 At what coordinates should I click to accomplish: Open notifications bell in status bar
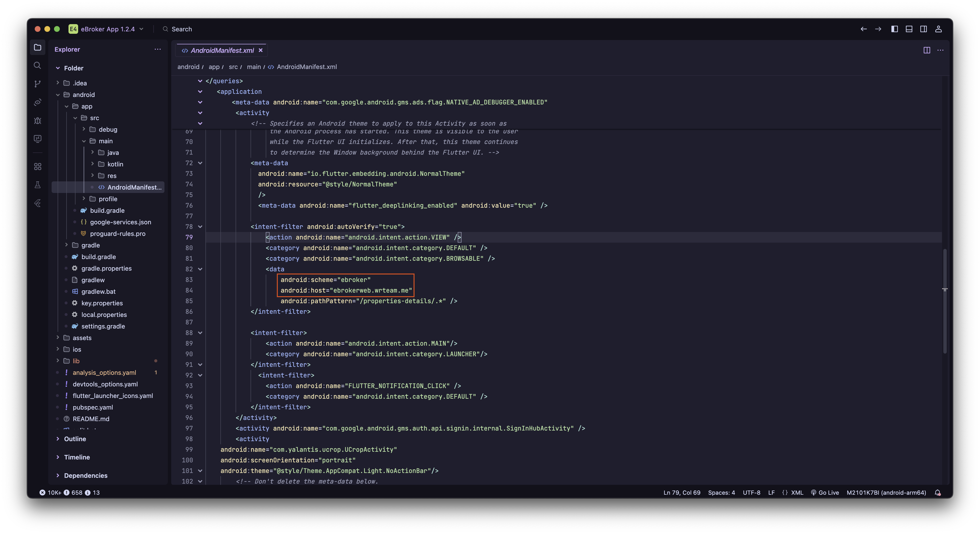click(x=938, y=493)
